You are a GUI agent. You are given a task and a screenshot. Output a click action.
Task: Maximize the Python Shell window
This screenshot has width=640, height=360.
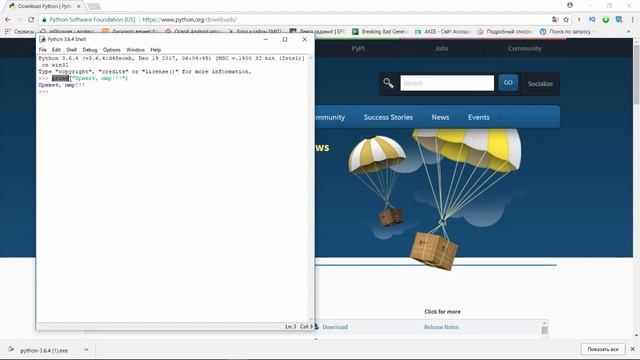pyautogui.click(x=285, y=39)
